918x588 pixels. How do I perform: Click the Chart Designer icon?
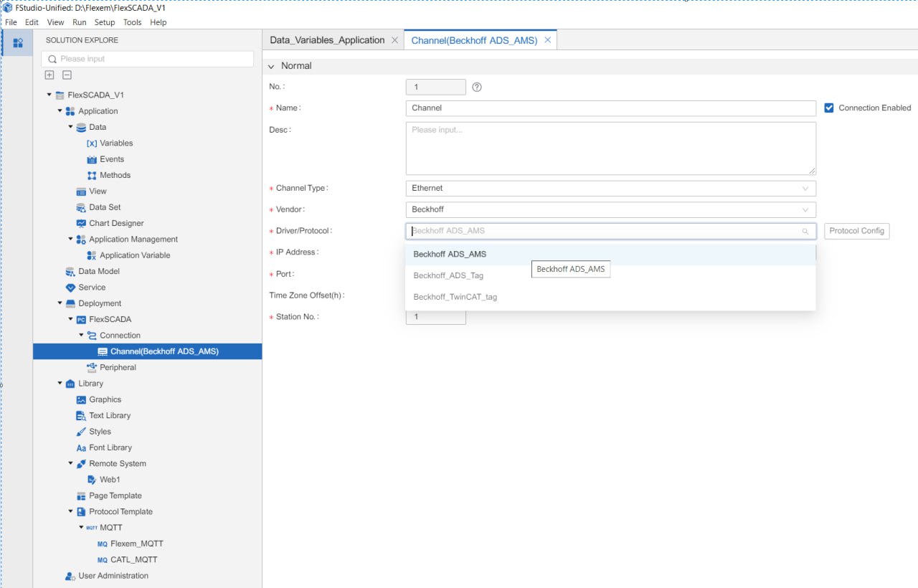click(81, 223)
